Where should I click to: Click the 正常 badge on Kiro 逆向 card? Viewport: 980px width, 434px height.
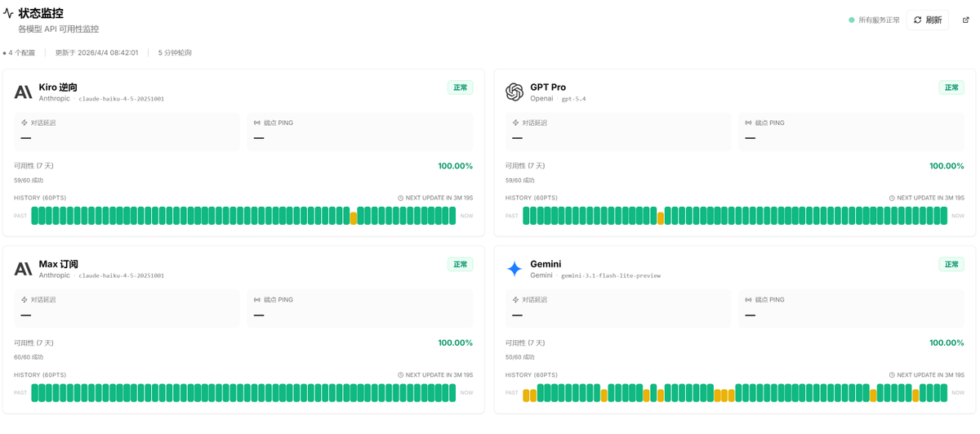click(x=461, y=87)
